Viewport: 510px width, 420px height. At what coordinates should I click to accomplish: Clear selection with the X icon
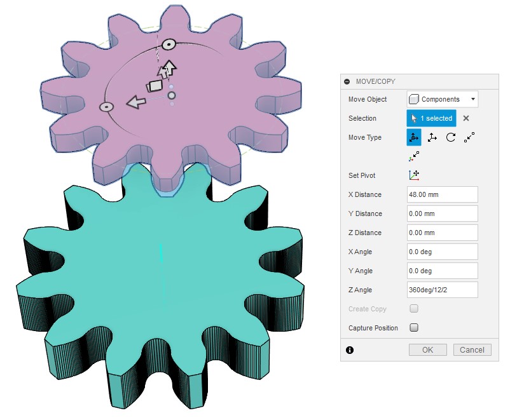click(466, 118)
